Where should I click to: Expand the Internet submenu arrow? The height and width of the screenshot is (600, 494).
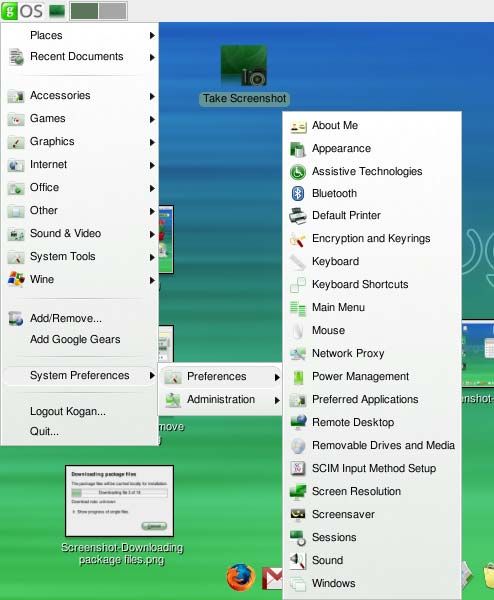(x=152, y=165)
